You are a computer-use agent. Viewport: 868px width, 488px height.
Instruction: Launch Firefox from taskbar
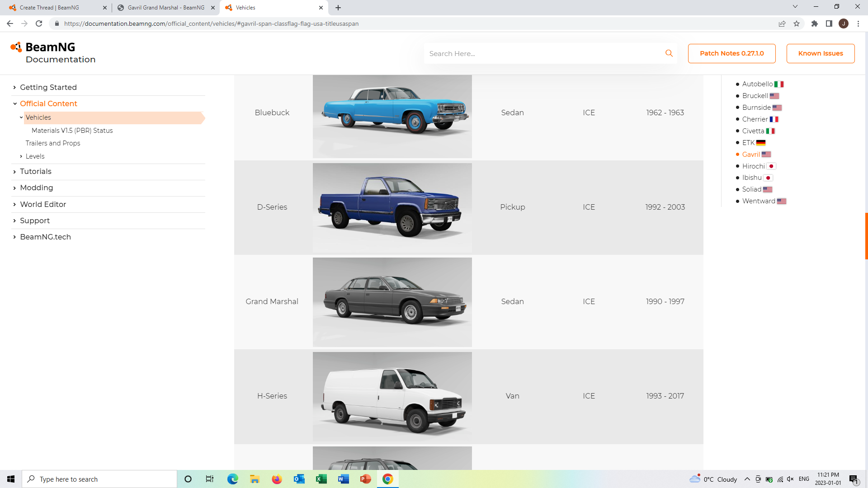coord(277,479)
